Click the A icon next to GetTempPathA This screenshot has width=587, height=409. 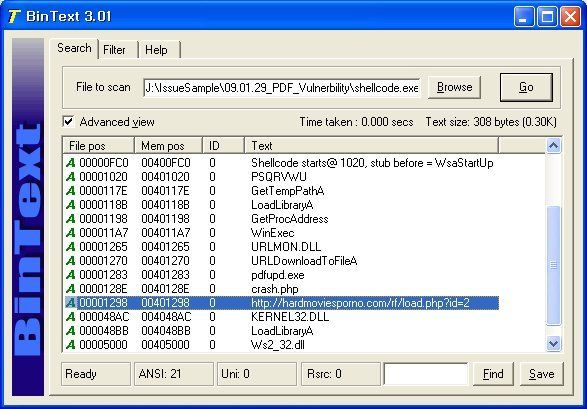70,191
